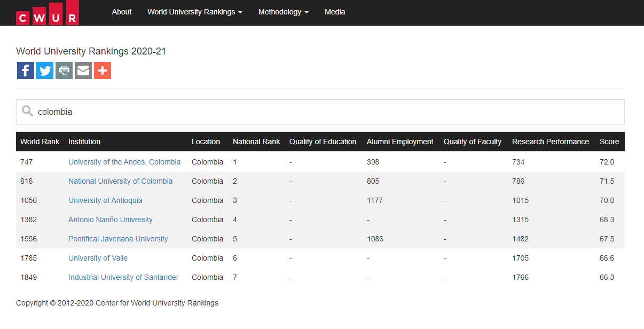Select score 67.5 cell

point(607,239)
